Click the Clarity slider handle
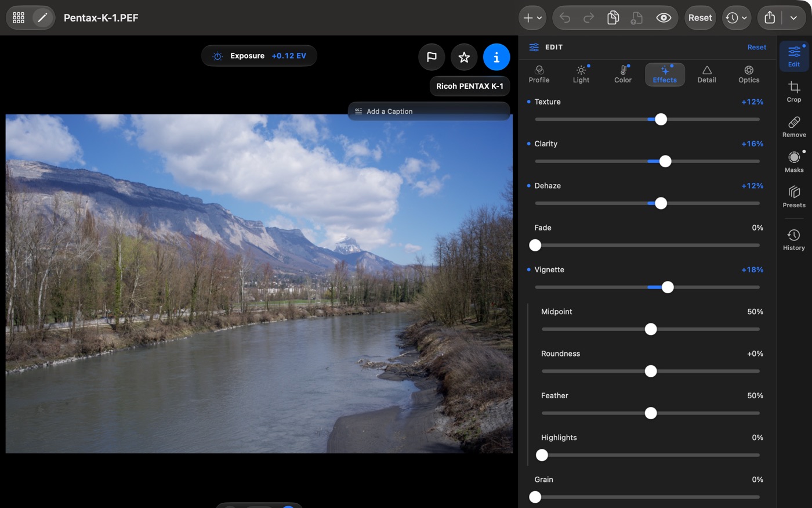 tap(665, 161)
